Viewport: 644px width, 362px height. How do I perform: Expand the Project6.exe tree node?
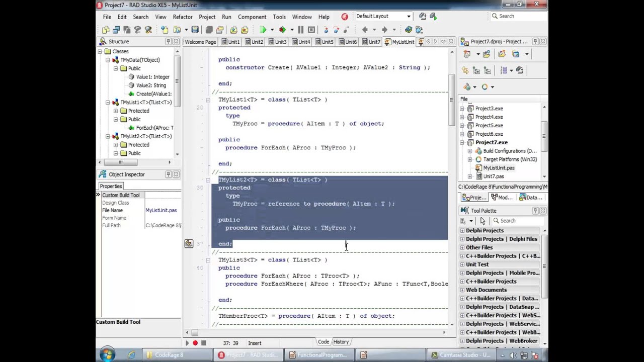462,134
